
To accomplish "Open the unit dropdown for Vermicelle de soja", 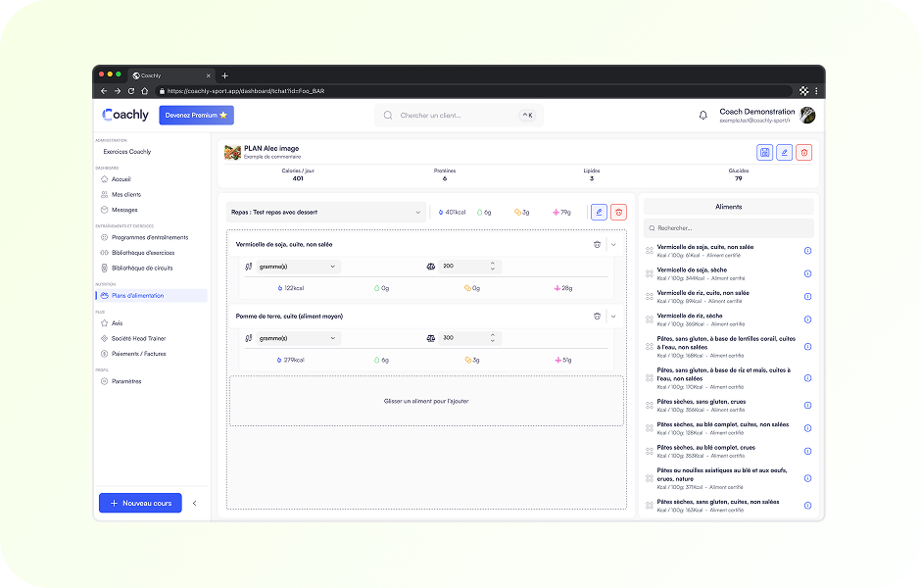I will [x=297, y=267].
